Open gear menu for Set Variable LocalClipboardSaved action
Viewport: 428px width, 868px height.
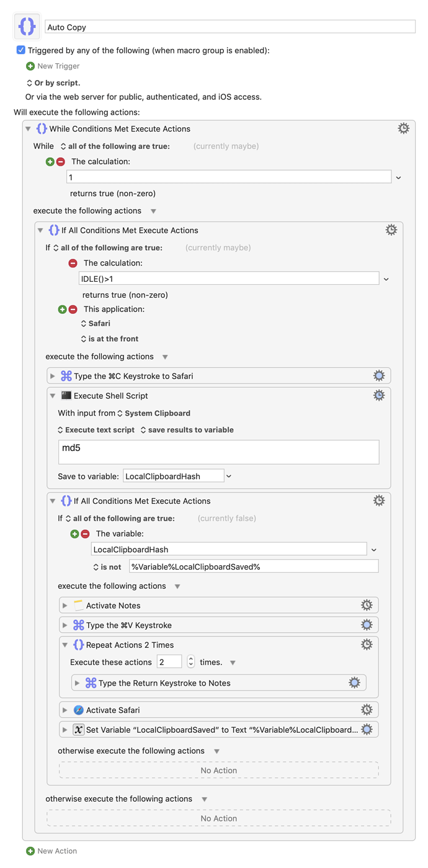[x=367, y=730]
